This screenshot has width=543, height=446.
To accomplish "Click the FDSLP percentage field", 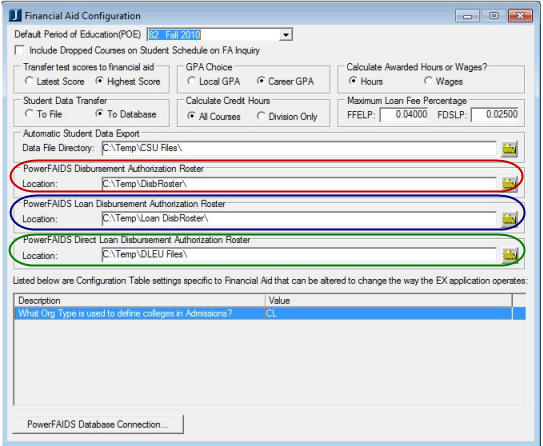I will (x=495, y=115).
